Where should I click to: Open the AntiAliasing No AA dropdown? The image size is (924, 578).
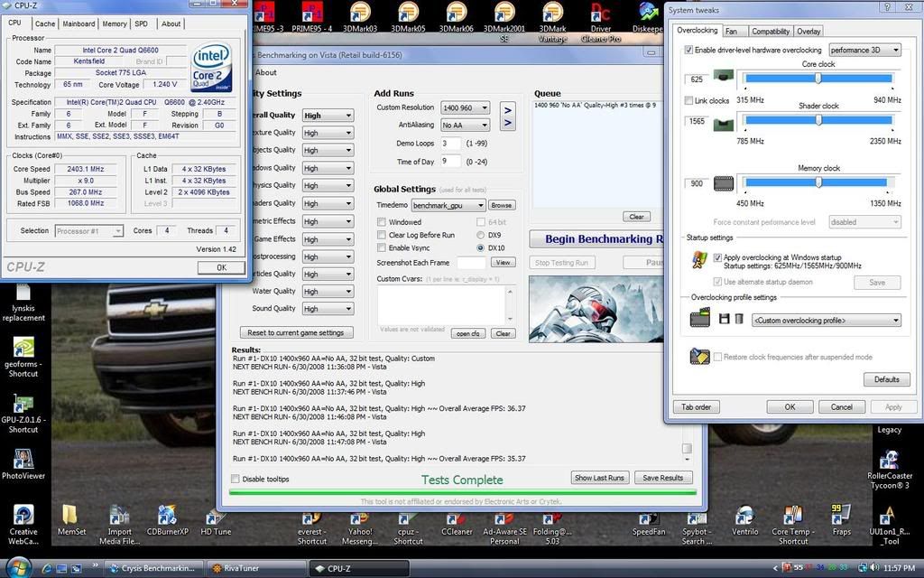(465, 125)
